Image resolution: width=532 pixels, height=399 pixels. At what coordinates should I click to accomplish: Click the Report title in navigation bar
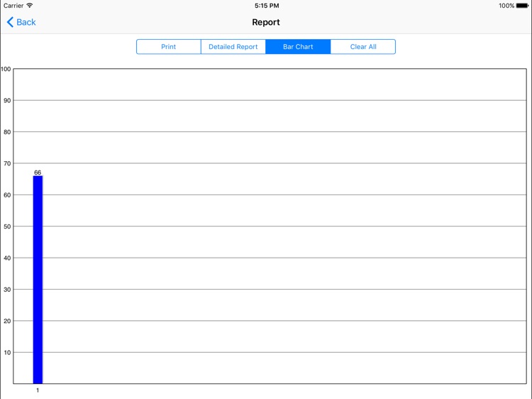click(266, 23)
